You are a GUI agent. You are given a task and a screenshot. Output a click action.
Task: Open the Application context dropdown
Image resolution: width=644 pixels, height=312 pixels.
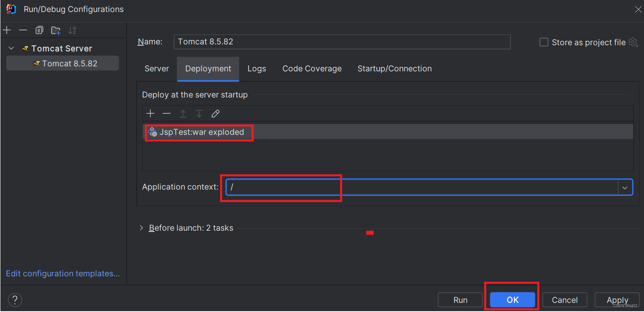(x=625, y=188)
